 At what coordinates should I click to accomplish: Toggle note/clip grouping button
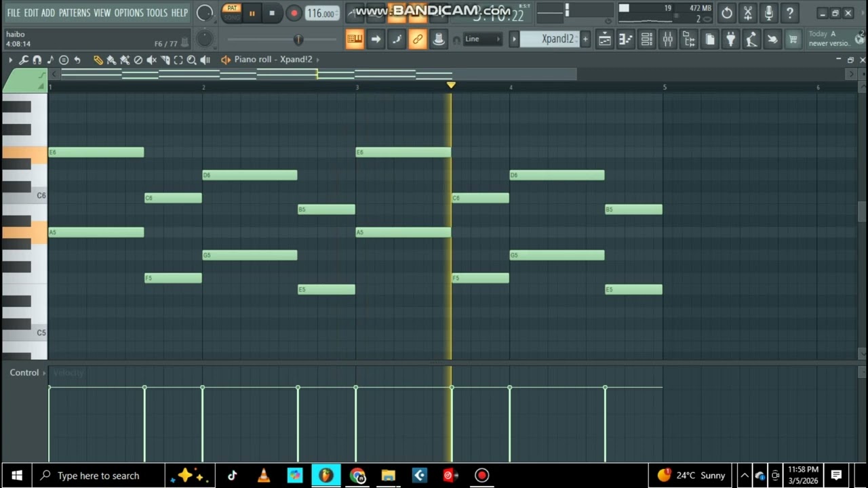pyautogui.click(x=397, y=39)
